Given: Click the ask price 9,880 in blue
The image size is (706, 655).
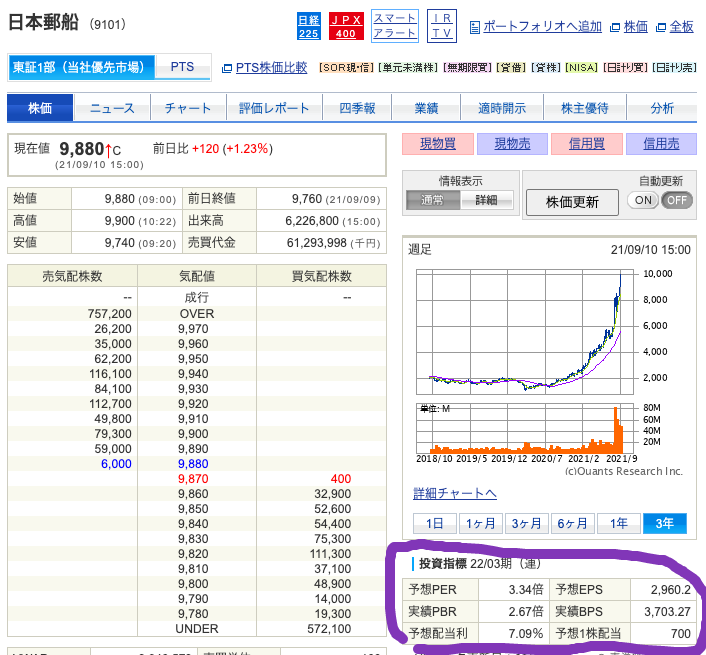Looking at the screenshot, I should 193,464.
